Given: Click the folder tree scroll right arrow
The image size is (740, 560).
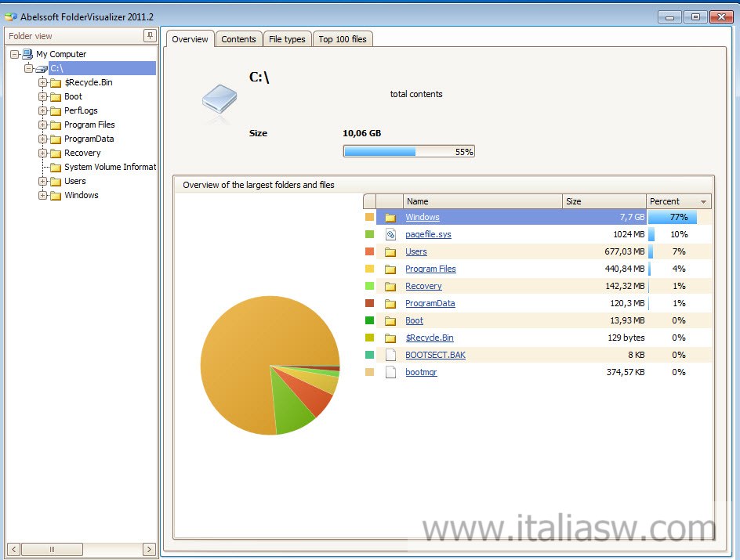Looking at the screenshot, I should pos(149,549).
